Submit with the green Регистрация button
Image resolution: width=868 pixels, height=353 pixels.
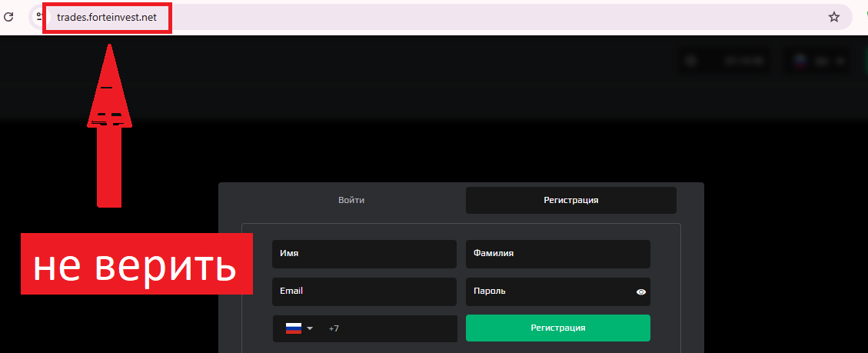558,328
